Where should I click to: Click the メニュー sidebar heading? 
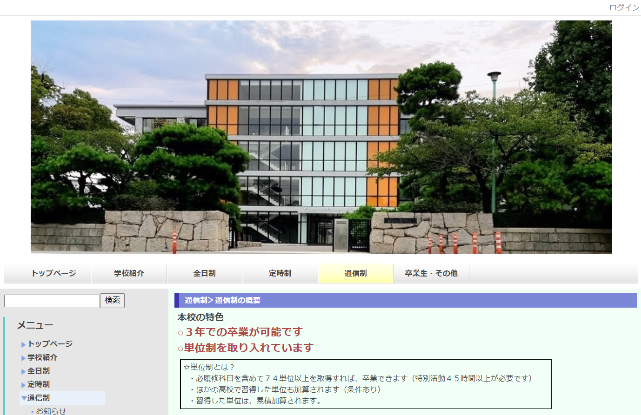pos(35,325)
